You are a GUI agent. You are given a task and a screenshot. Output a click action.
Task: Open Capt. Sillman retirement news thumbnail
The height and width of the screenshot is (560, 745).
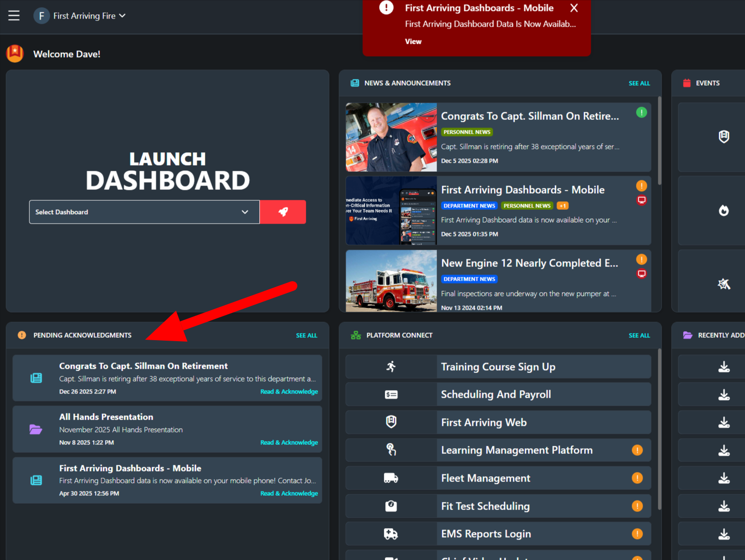click(x=391, y=137)
